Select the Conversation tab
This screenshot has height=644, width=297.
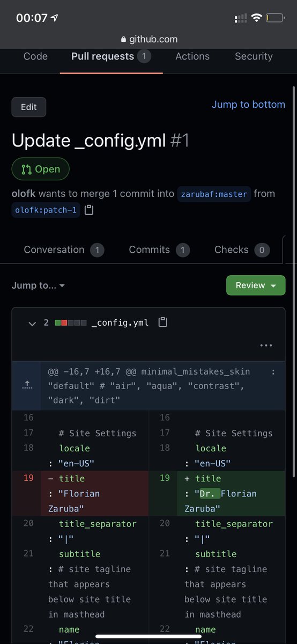64,250
